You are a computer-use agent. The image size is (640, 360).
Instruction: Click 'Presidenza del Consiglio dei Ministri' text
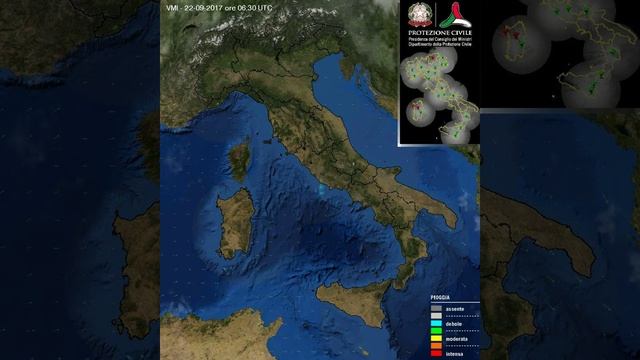[440, 39]
